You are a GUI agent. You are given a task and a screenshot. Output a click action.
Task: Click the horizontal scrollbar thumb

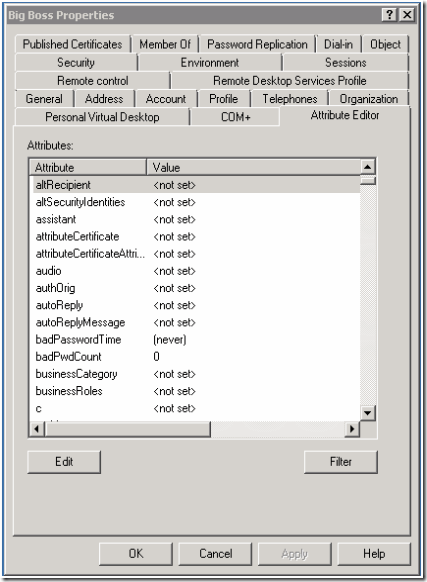(x=127, y=429)
